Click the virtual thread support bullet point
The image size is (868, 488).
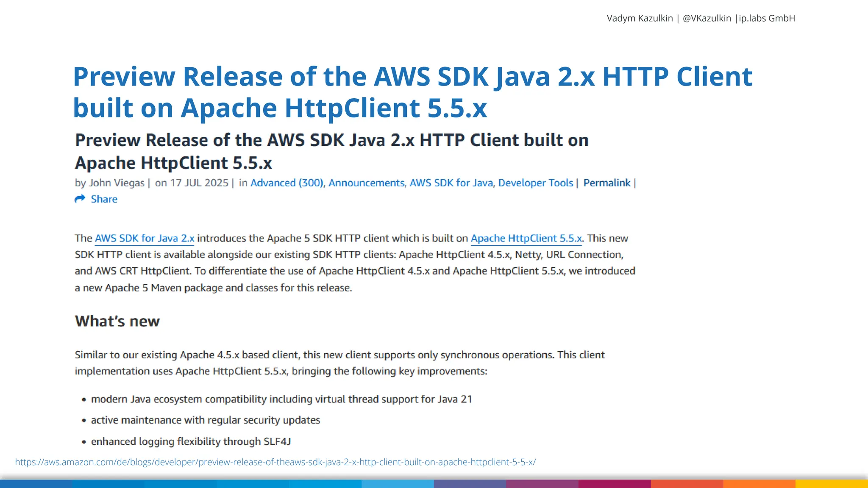click(x=281, y=399)
